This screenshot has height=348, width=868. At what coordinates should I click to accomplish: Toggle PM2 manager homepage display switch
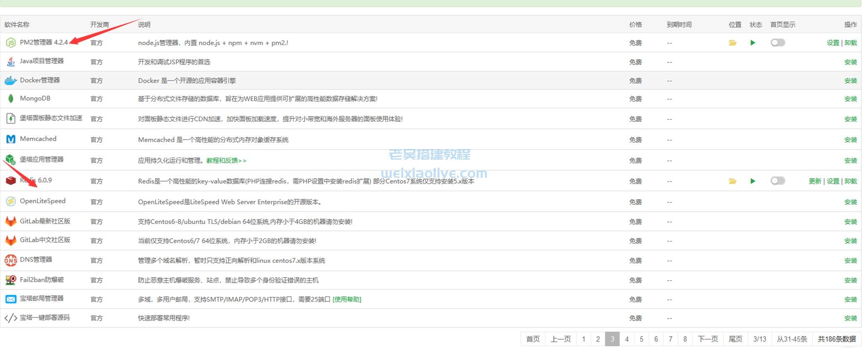777,43
